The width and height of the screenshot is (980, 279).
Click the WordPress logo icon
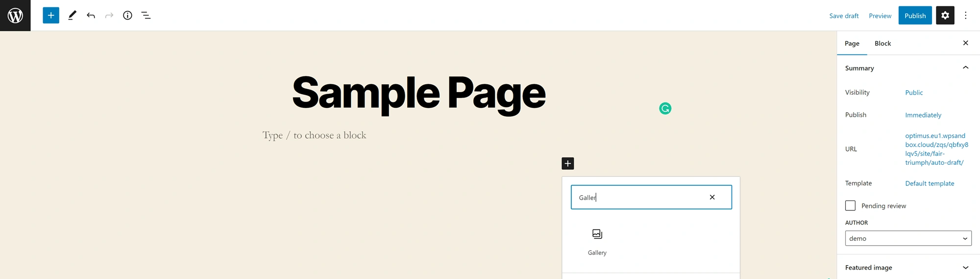[x=15, y=15]
